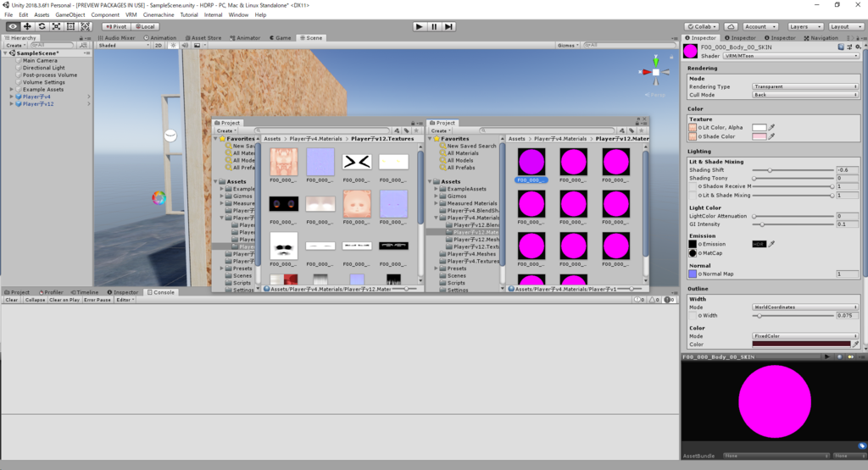The width and height of the screenshot is (868, 470).
Task: Click Create in Hierarchy panel
Action: coord(15,46)
